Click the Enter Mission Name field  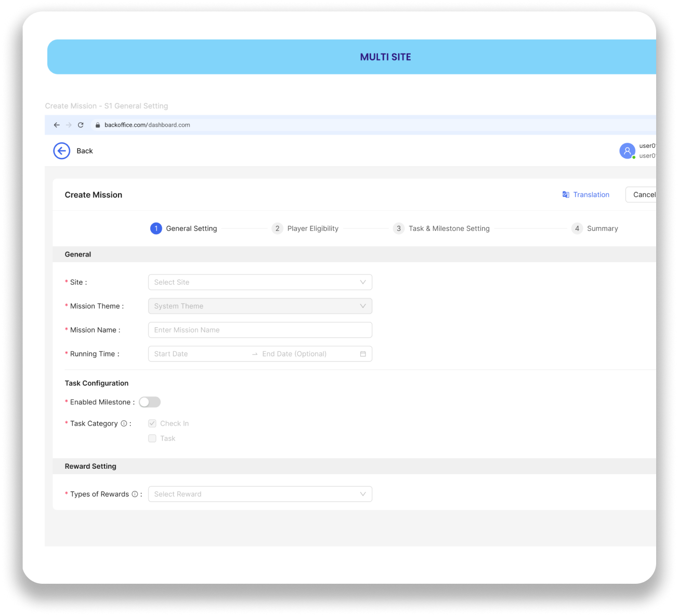click(x=260, y=330)
